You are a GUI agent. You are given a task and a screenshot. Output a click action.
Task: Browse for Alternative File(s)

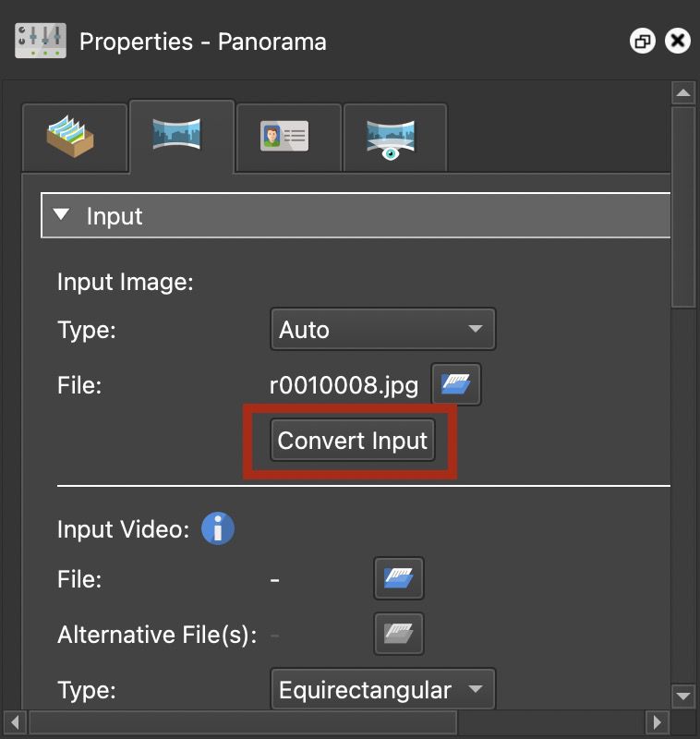398,634
